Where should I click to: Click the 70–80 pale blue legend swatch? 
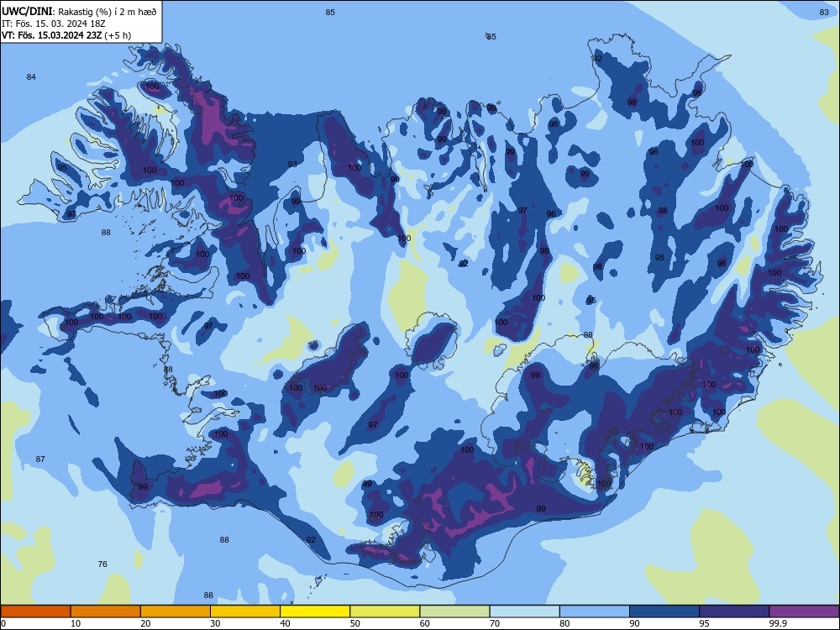525,612
